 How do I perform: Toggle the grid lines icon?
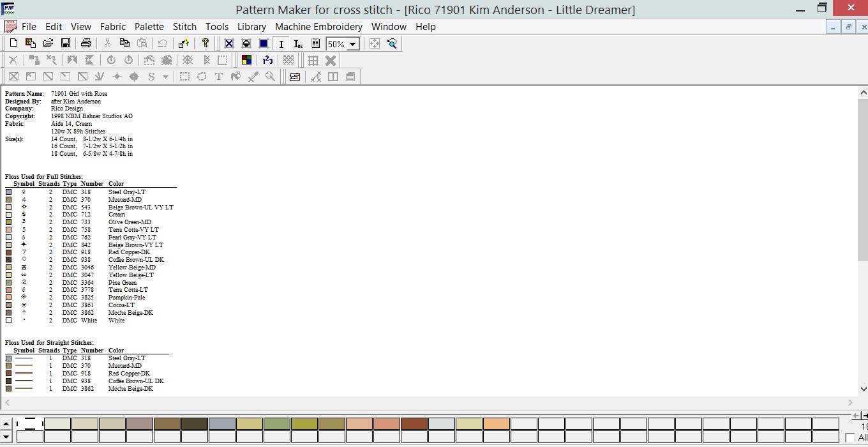(x=313, y=60)
